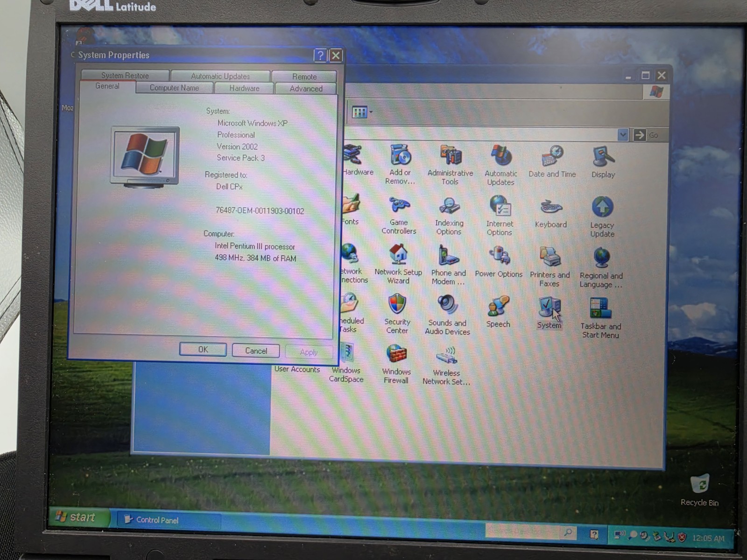Select the General tab
Screen dimensions: 747x560
107,86
